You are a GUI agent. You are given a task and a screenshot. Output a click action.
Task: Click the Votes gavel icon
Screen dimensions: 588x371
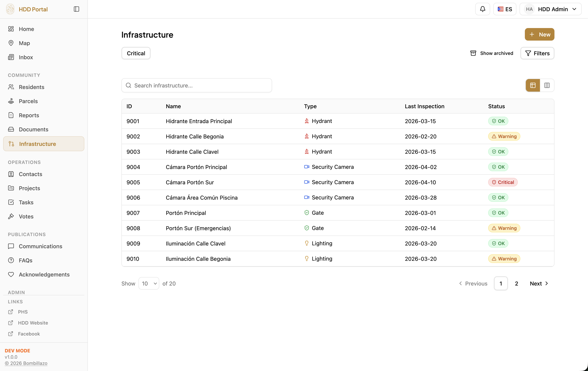click(x=11, y=216)
